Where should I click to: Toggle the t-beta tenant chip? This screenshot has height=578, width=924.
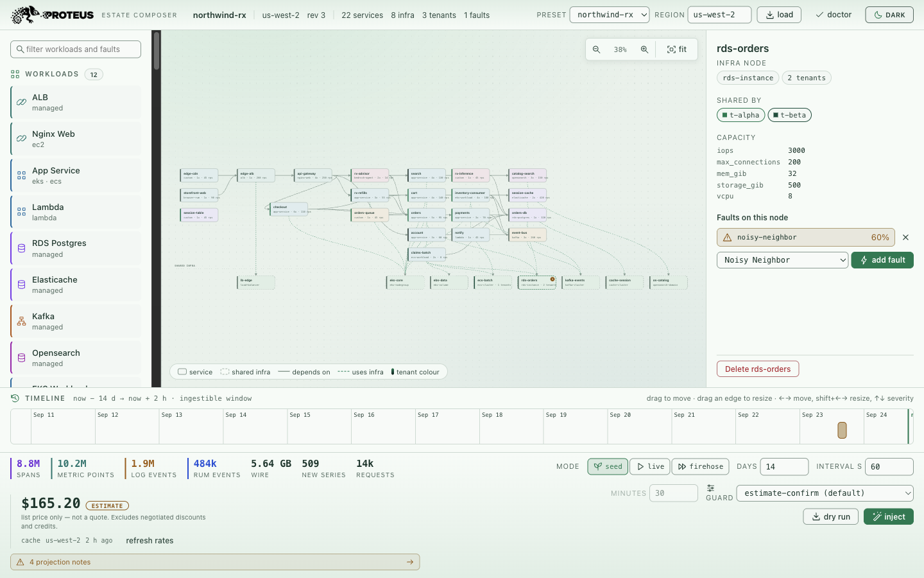[790, 115]
